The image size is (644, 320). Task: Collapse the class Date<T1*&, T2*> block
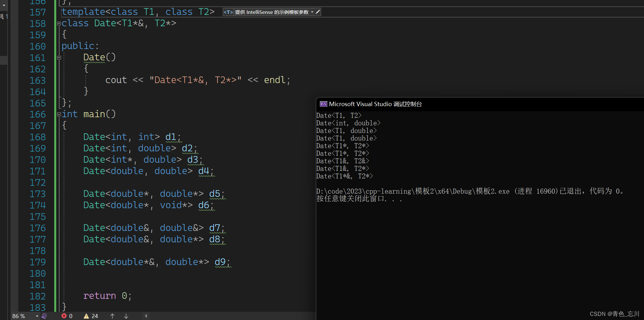click(59, 23)
